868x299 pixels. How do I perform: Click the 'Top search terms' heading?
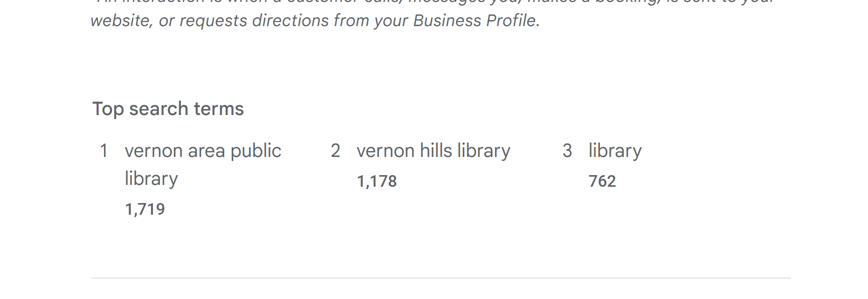click(x=168, y=109)
